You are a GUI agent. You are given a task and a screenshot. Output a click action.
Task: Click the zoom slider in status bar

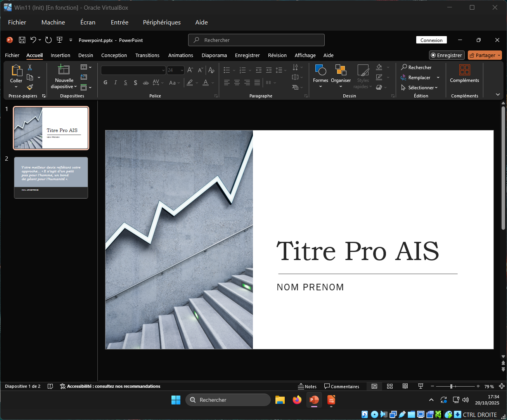pos(451,386)
